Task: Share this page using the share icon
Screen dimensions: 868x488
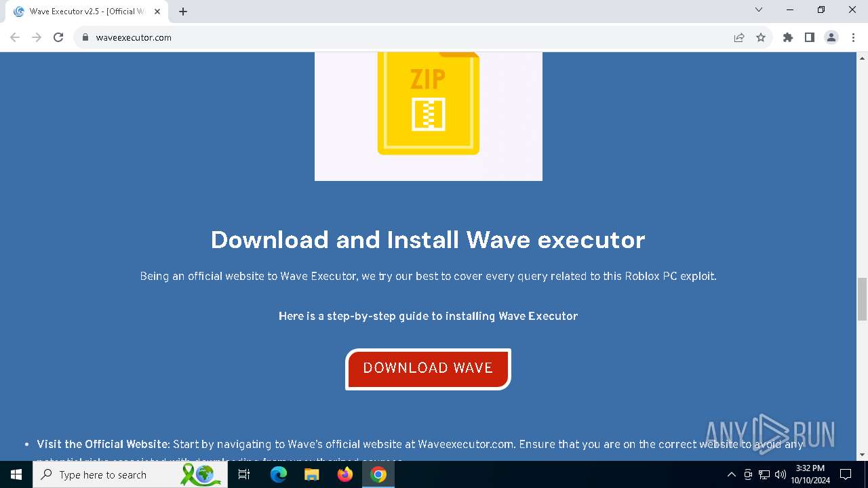Action: point(739,37)
